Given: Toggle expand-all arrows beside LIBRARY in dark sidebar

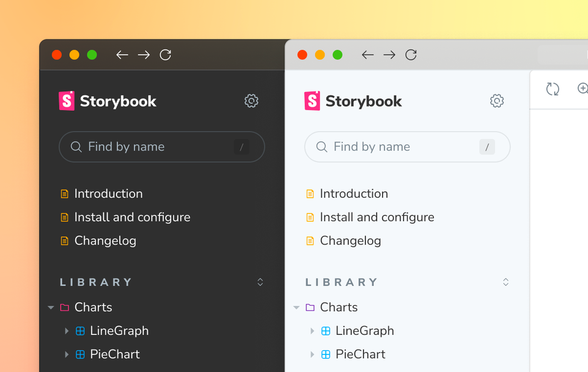Looking at the screenshot, I should [260, 282].
